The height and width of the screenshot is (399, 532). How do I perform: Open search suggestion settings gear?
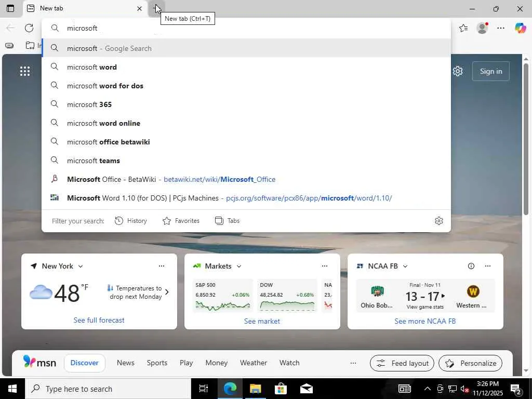tap(438, 221)
